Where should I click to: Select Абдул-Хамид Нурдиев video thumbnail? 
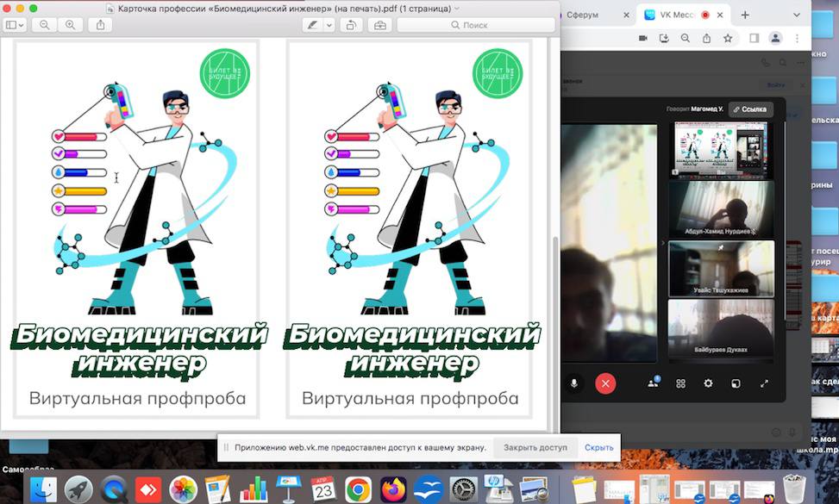721,209
